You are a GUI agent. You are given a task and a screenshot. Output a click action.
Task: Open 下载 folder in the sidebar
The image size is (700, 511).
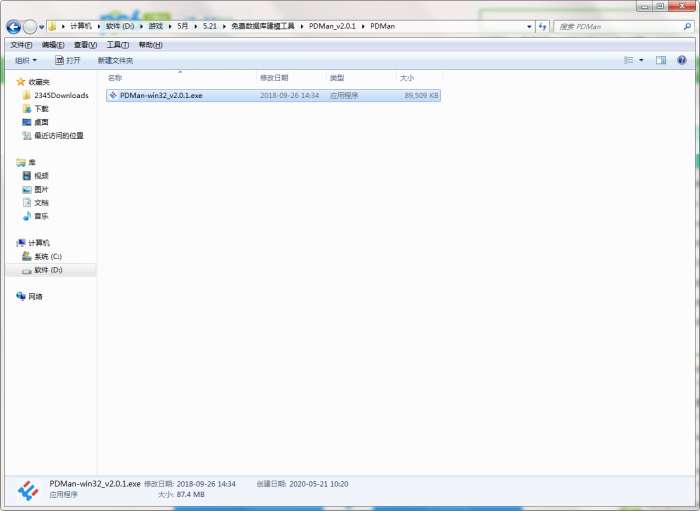click(x=42, y=109)
